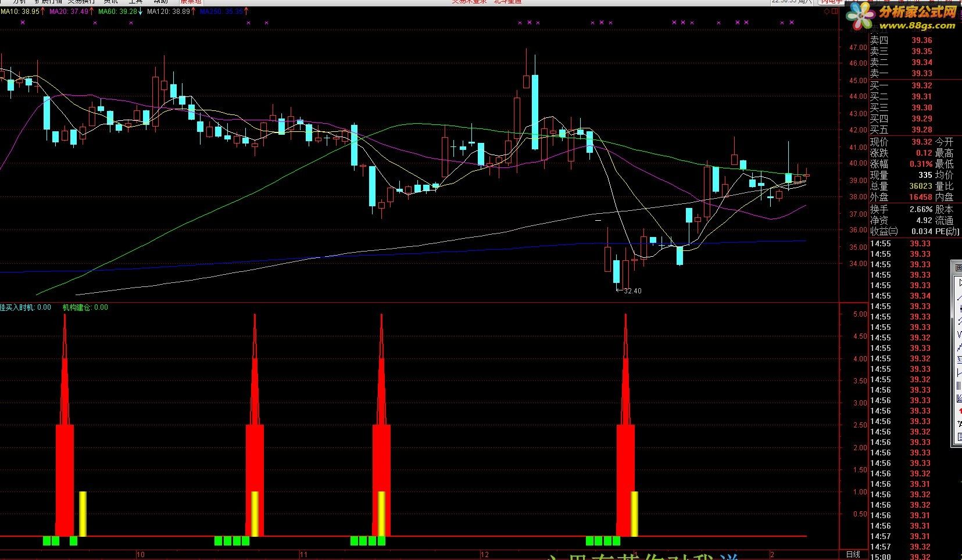Click the 涨跌 value 0.12
962x560 pixels.
(x=924, y=153)
